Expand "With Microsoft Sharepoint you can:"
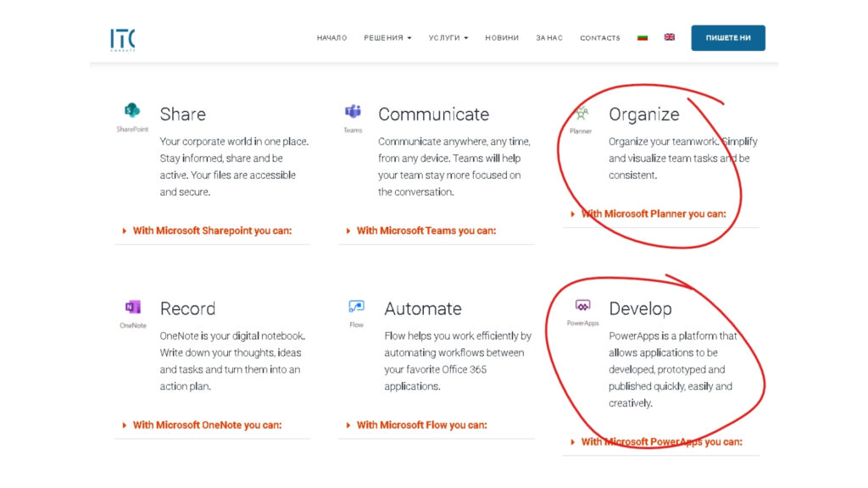Viewport: 868px width, 488px height. pyautogui.click(x=212, y=230)
